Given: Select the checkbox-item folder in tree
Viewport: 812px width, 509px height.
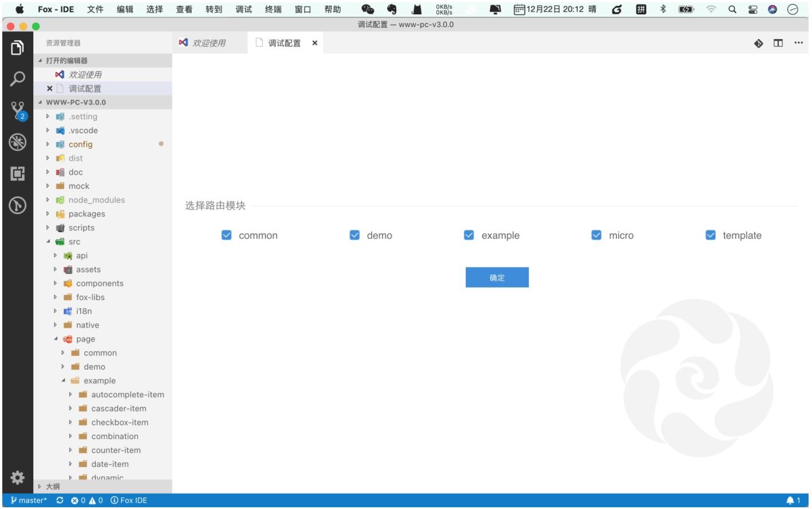Looking at the screenshot, I should tap(119, 422).
